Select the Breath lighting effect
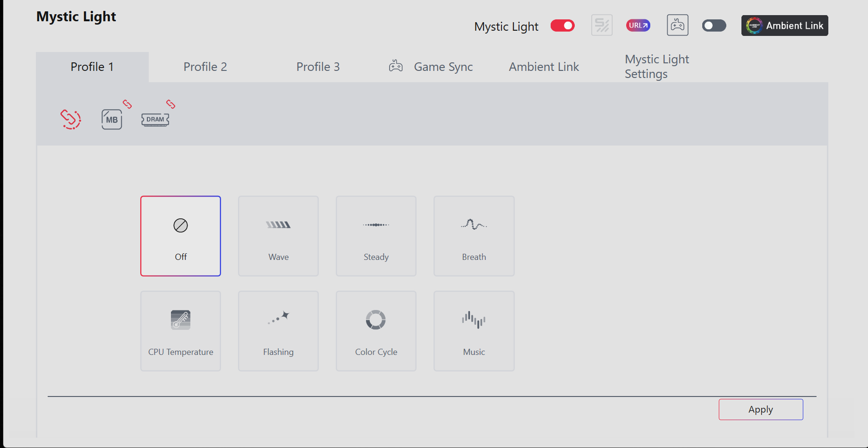The image size is (868, 448). (474, 236)
